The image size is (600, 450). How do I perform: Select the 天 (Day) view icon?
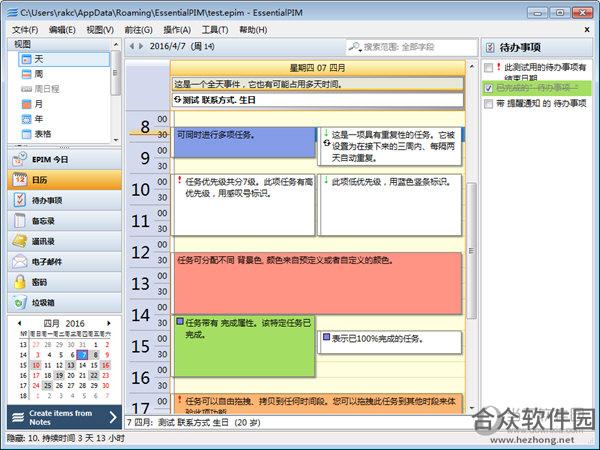click(26, 59)
